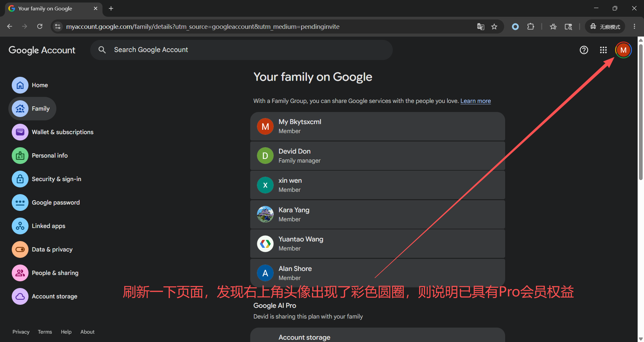Click the address bar URL

(203, 26)
